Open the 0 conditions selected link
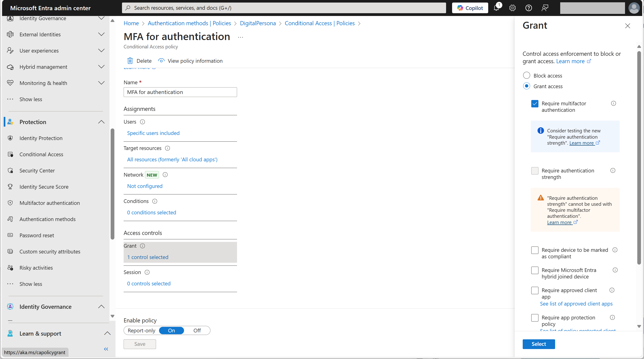 [151, 212]
